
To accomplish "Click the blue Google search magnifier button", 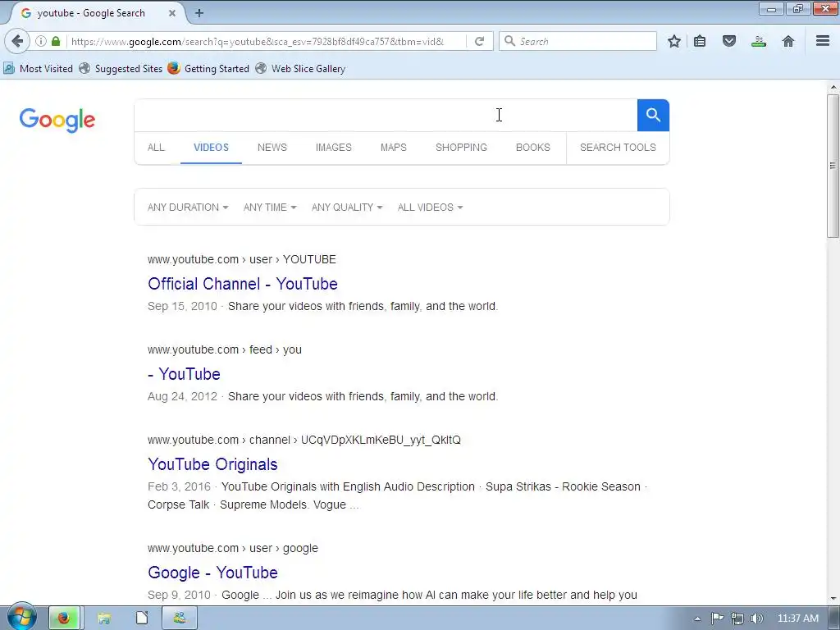I will coord(653,115).
